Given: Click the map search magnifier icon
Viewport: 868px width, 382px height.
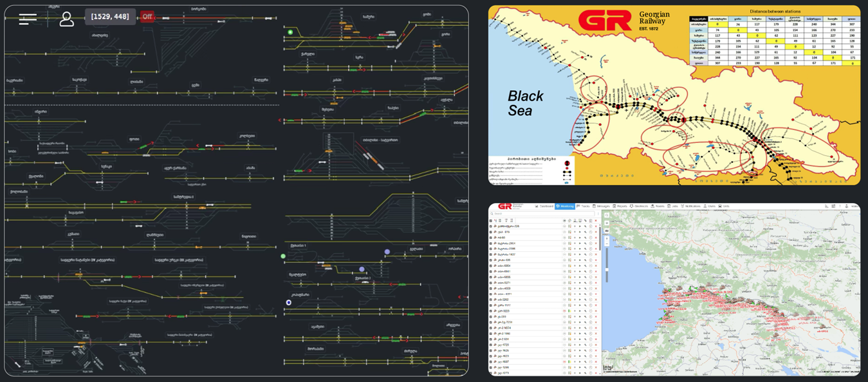Looking at the screenshot, I should (607, 215).
